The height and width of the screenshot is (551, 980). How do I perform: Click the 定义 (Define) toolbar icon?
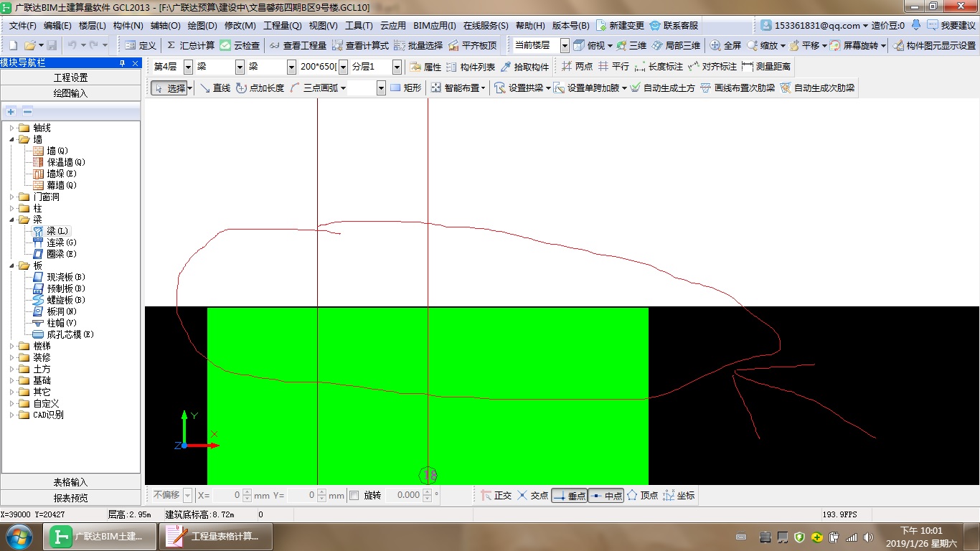(140, 45)
